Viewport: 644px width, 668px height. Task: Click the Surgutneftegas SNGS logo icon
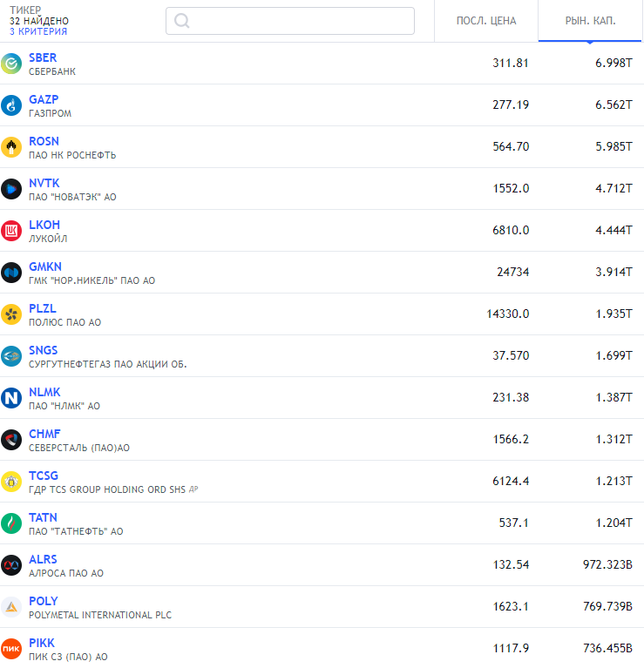[x=11, y=356]
